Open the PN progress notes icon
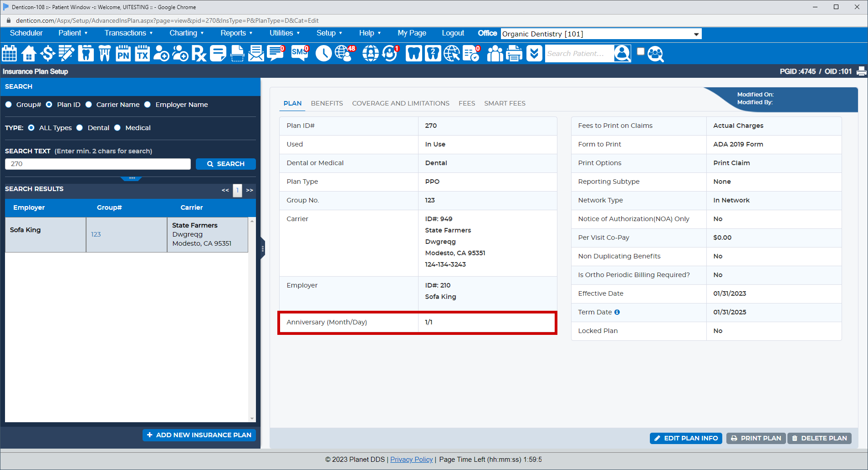The image size is (868, 470). [123, 54]
